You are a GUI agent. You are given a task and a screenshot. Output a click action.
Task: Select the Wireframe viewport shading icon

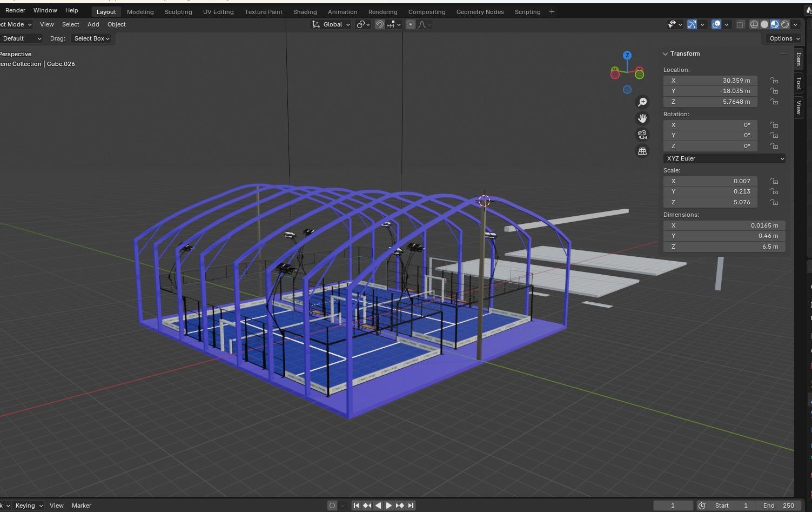coord(754,24)
